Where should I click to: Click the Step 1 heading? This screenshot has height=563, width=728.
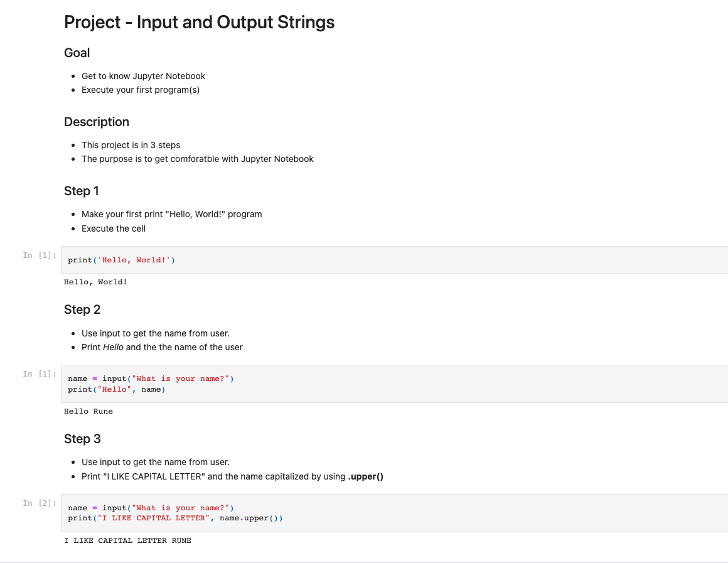82,191
